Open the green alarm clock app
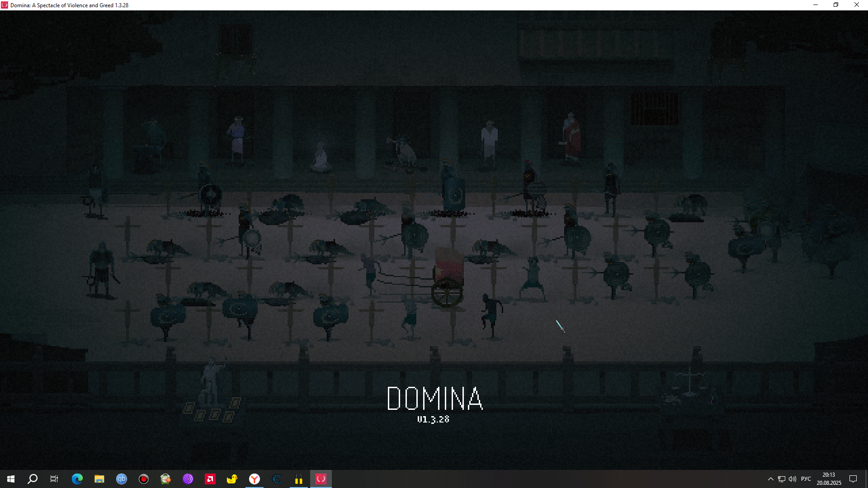 pos(166,479)
